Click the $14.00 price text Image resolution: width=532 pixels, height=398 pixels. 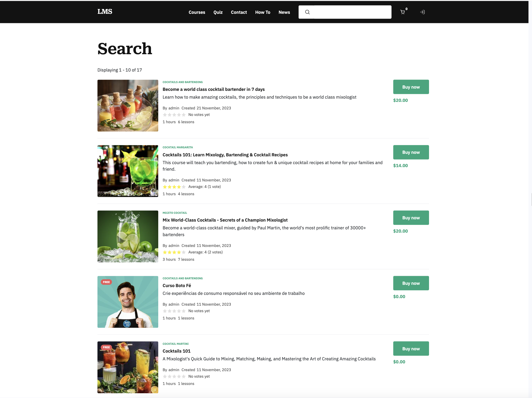(400, 166)
